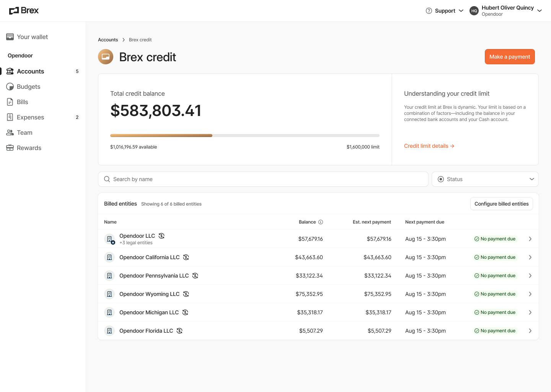Viewport: 551px width, 392px height.
Task: Click the Team people icon
Action: point(10,132)
